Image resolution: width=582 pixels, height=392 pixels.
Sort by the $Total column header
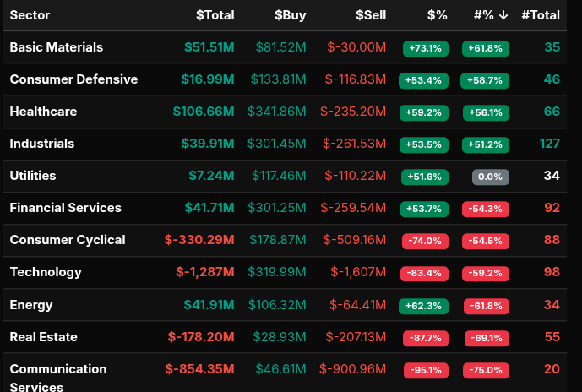pyautogui.click(x=215, y=15)
